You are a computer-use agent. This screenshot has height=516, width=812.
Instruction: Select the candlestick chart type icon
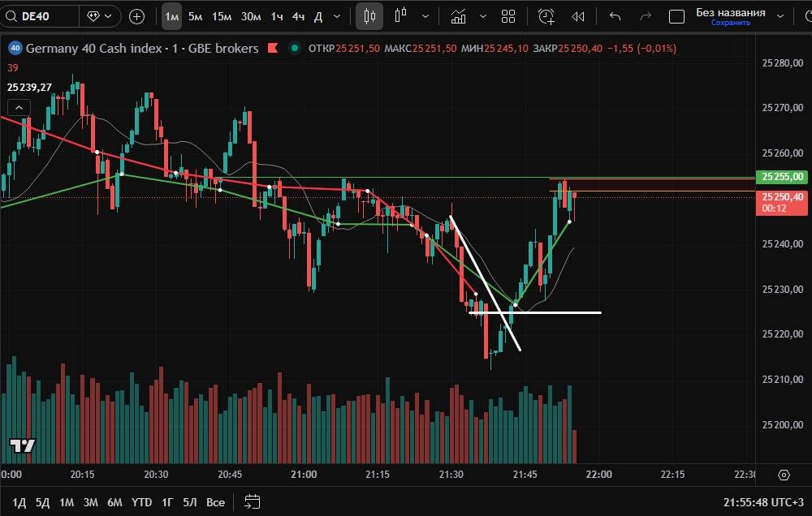369,16
